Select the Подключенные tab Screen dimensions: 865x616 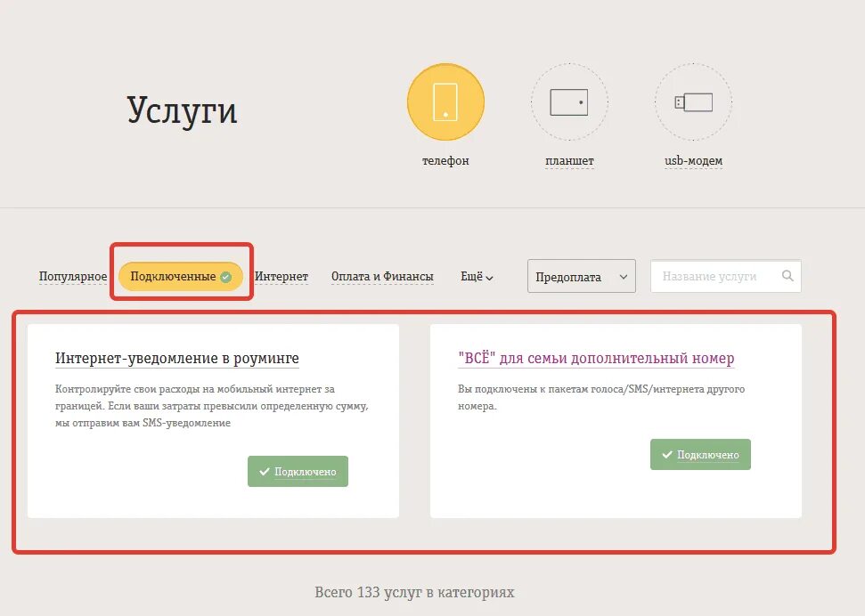pos(181,276)
